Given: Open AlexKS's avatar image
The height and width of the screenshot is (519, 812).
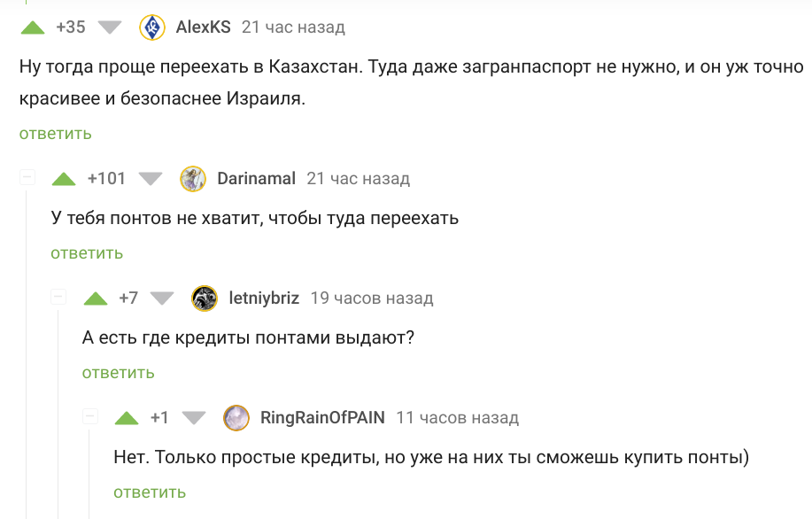Looking at the screenshot, I should tap(152, 27).
